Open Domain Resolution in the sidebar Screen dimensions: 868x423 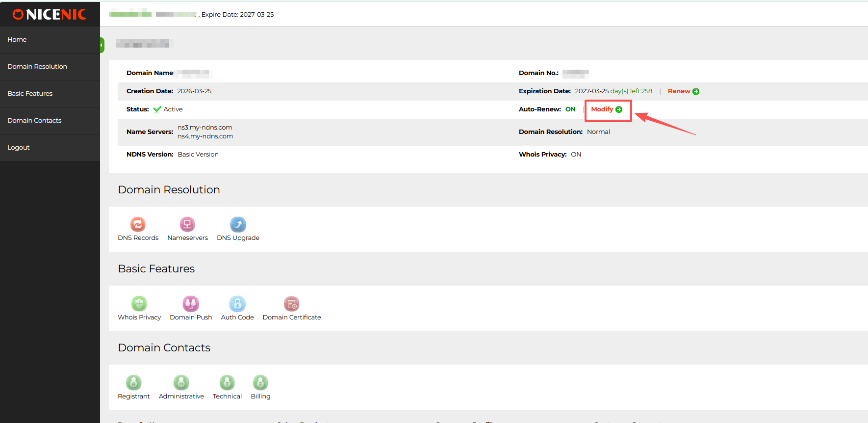tap(50, 67)
